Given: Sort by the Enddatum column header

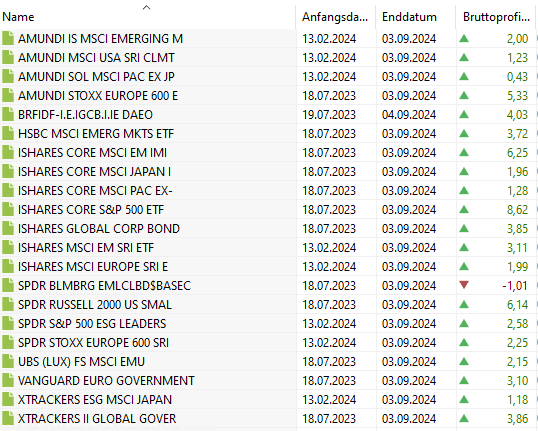Looking at the screenshot, I should coord(409,17).
